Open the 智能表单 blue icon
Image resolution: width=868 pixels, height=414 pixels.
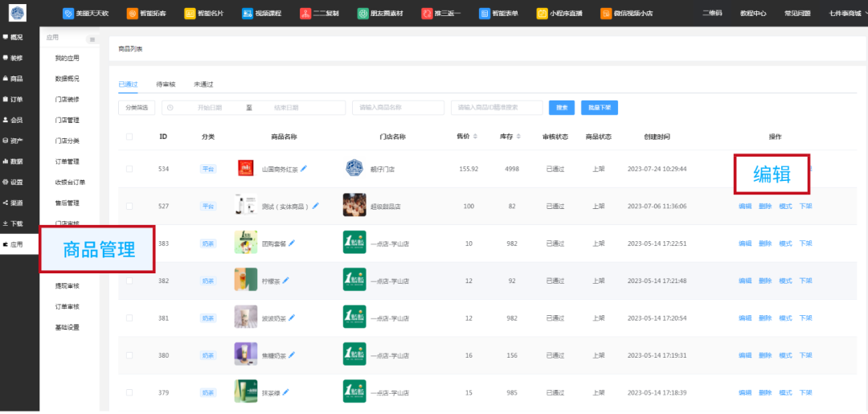tap(485, 14)
